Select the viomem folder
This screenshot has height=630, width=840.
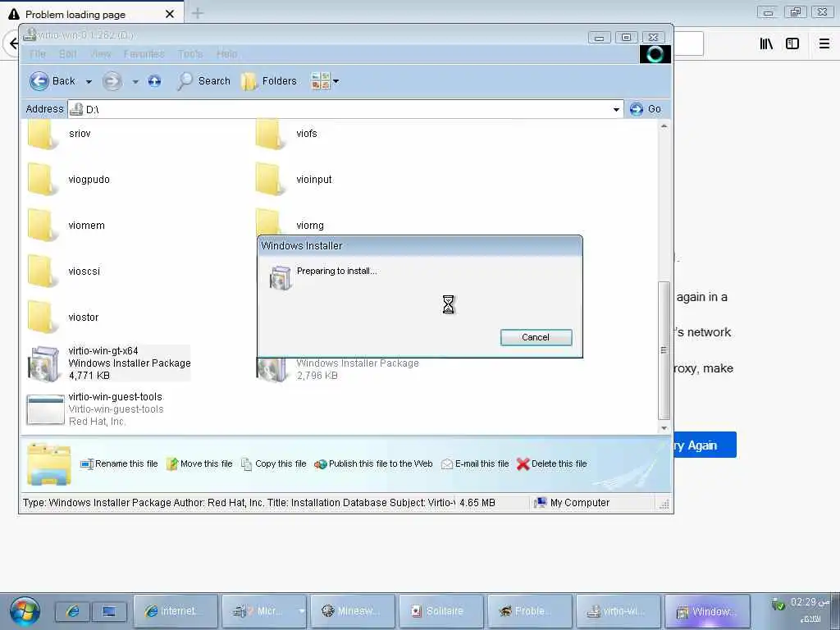(66, 226)
